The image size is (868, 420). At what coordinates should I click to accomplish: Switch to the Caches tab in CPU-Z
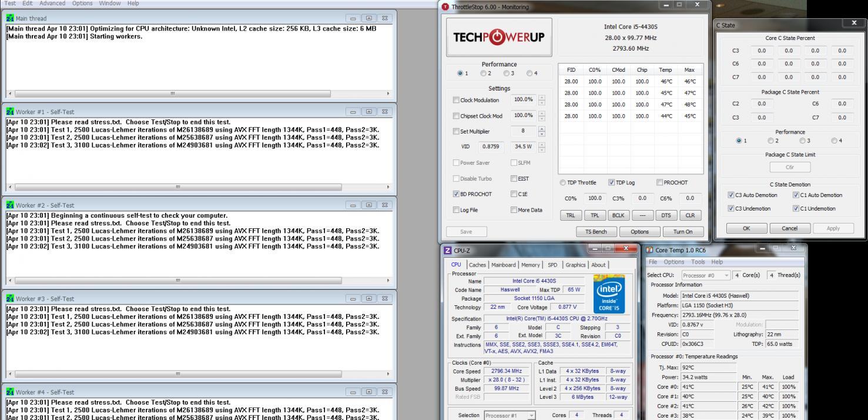(x=477, y=265)
